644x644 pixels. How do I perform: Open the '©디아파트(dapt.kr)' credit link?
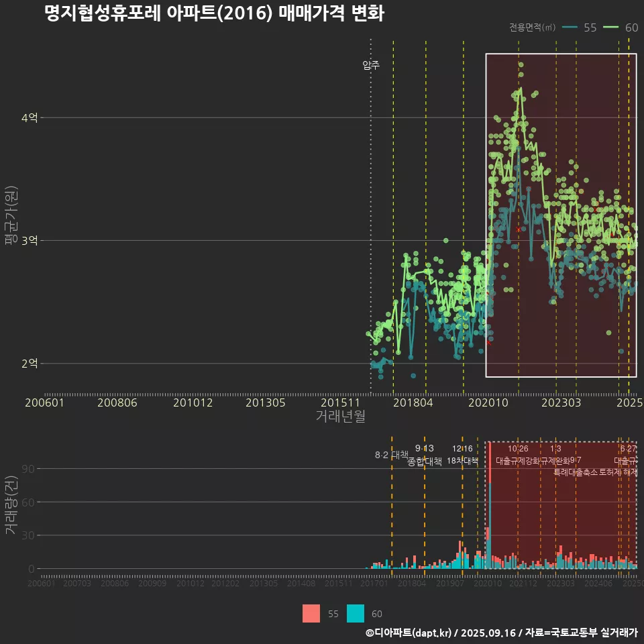coord(409,633)
